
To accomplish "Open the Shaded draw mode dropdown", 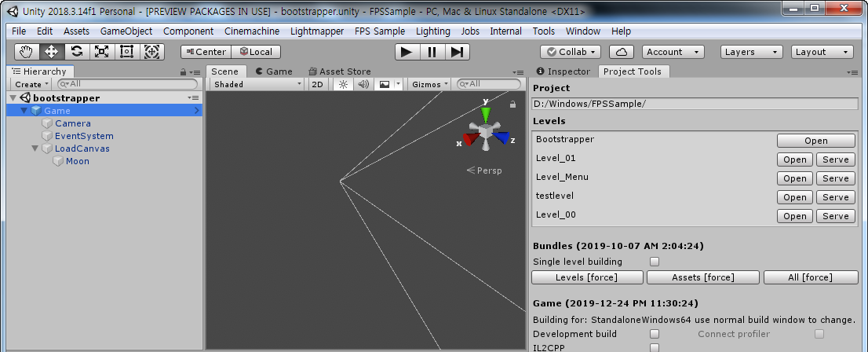I will coord(258,84).
